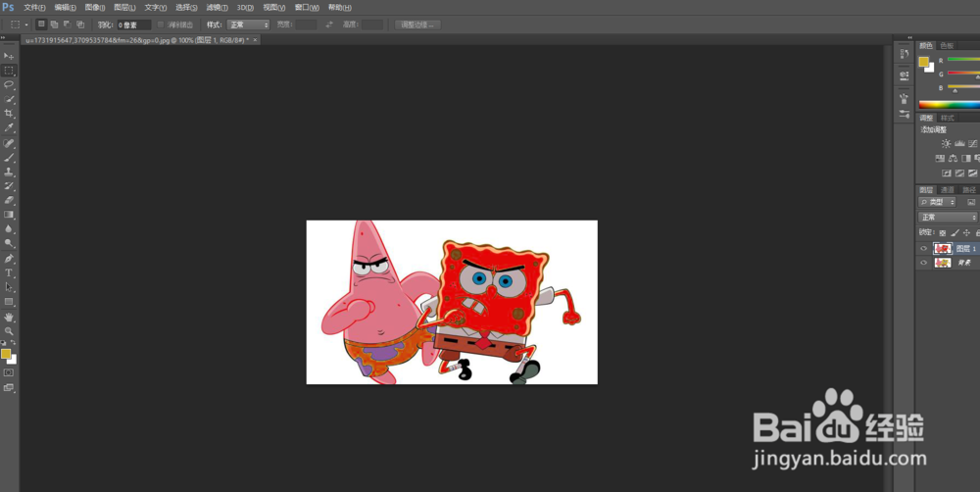The height and width of the screenshot is (492, 980).
Task: Switch to the 色板 swatches tab
Action: [948, 46]
